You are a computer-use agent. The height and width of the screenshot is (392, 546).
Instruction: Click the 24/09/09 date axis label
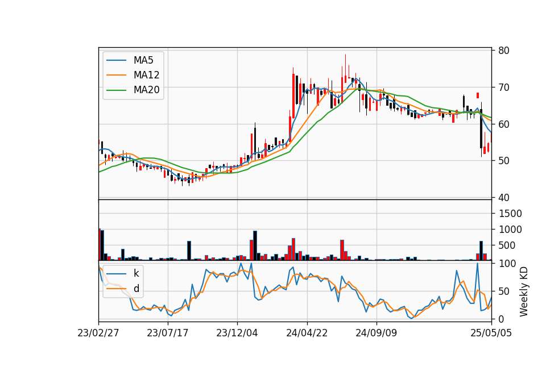click(x=376, y=333)
